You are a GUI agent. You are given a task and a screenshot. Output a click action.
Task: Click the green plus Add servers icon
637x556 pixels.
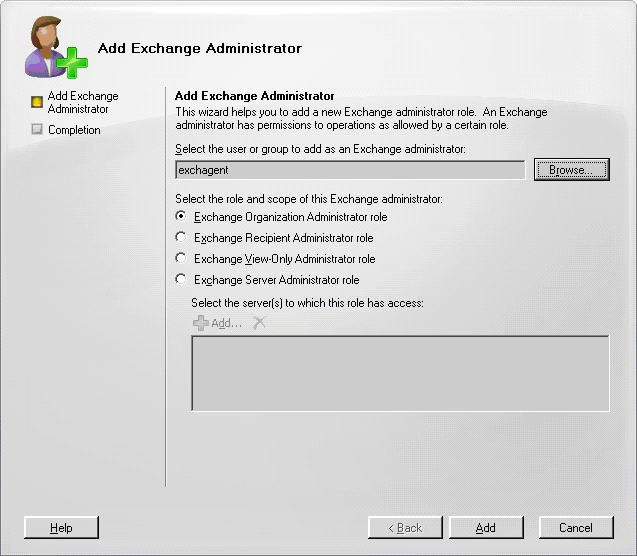coord(201,323)
